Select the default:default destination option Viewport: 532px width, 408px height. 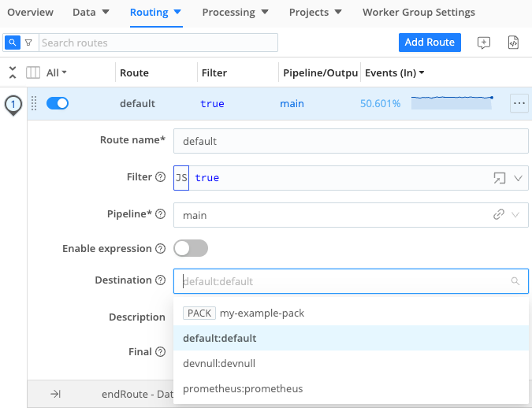[351, 338]
